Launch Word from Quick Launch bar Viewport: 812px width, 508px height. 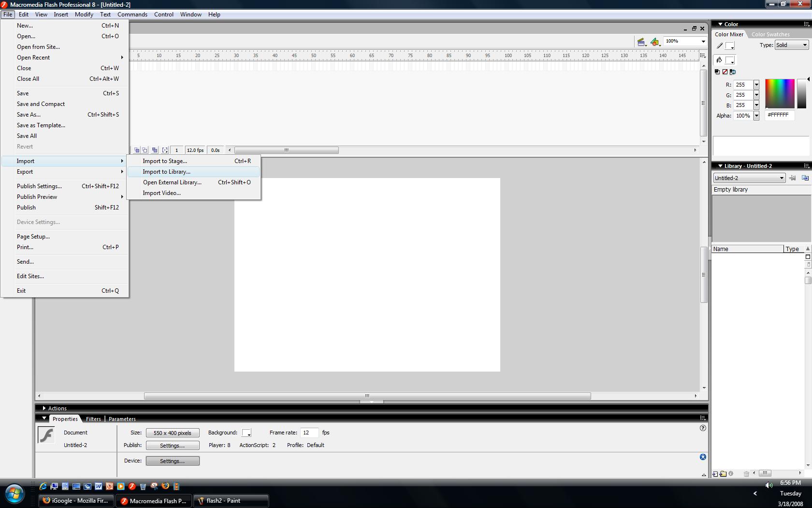(x=98, y=486)
